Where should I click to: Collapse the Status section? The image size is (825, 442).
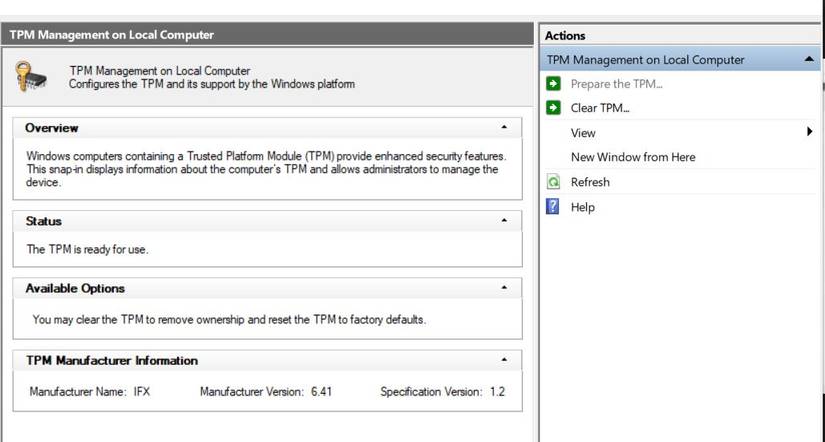[504, 221]
